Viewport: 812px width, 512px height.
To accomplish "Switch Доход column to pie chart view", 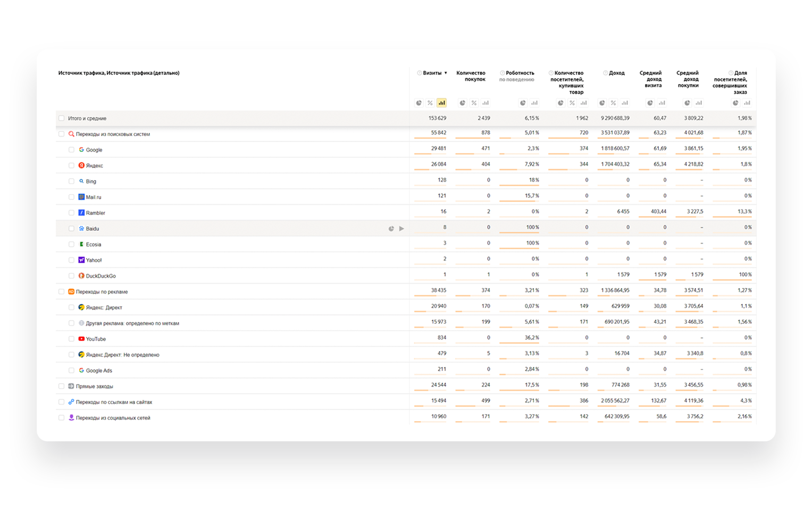I will 602,103.
